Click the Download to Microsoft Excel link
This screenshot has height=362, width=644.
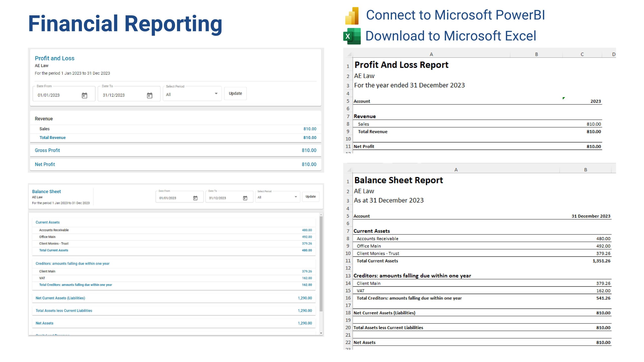451,36
